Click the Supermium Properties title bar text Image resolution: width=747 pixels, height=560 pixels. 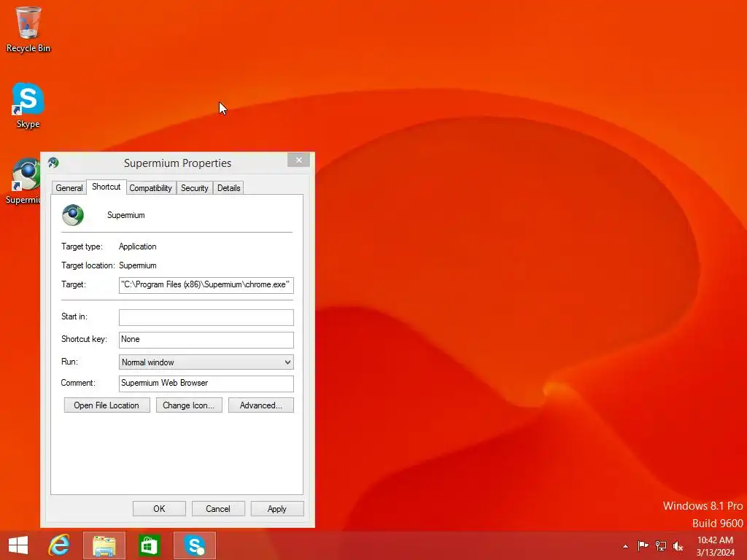[x=178, y=163]
